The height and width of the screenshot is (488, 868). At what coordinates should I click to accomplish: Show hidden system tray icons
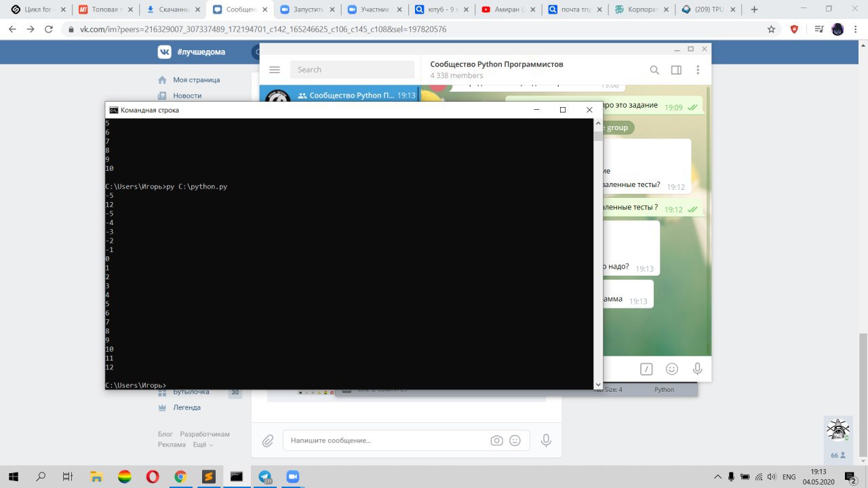tap(718, 476)
